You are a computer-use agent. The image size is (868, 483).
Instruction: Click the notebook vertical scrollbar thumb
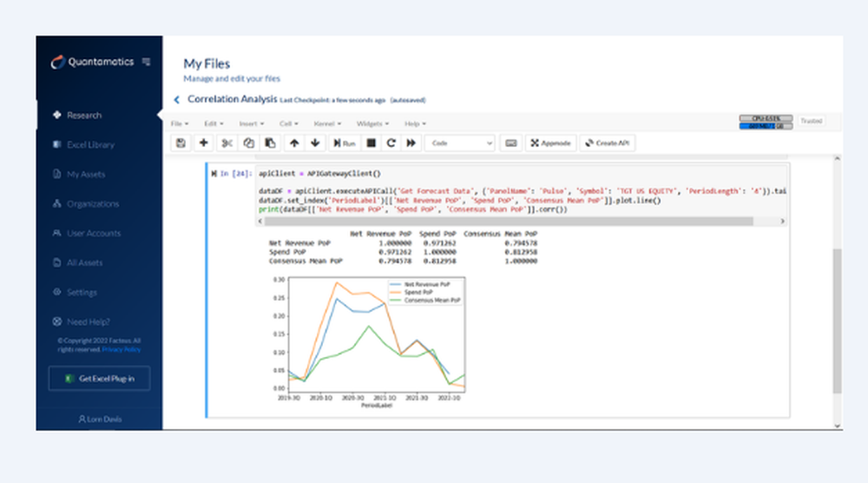[837, 321]
